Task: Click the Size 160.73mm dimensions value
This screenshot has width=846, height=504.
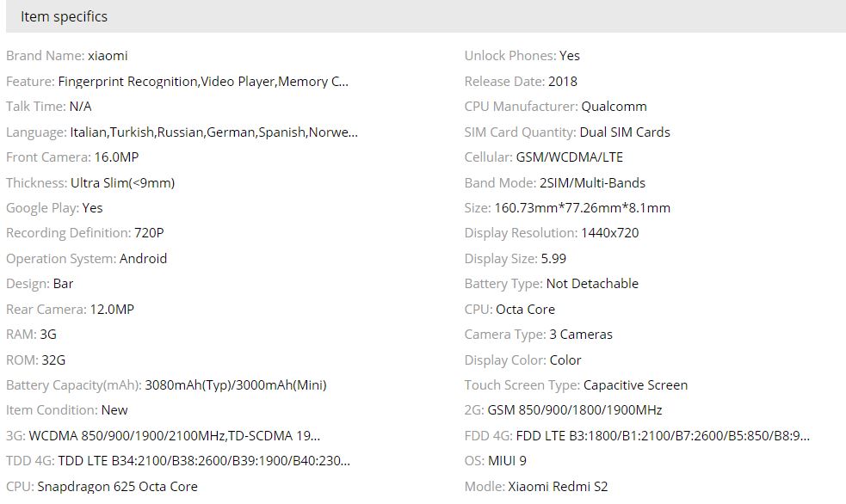Action: coord(582,208)
